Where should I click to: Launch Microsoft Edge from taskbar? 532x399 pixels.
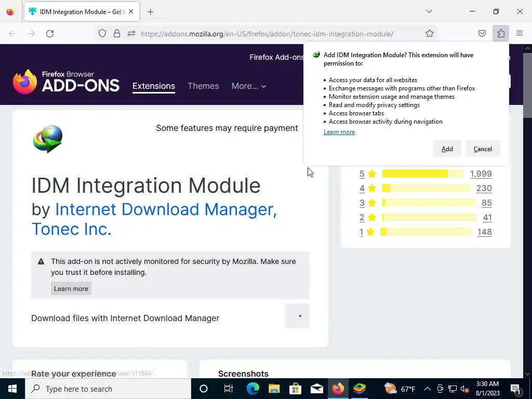click(253, 389)
